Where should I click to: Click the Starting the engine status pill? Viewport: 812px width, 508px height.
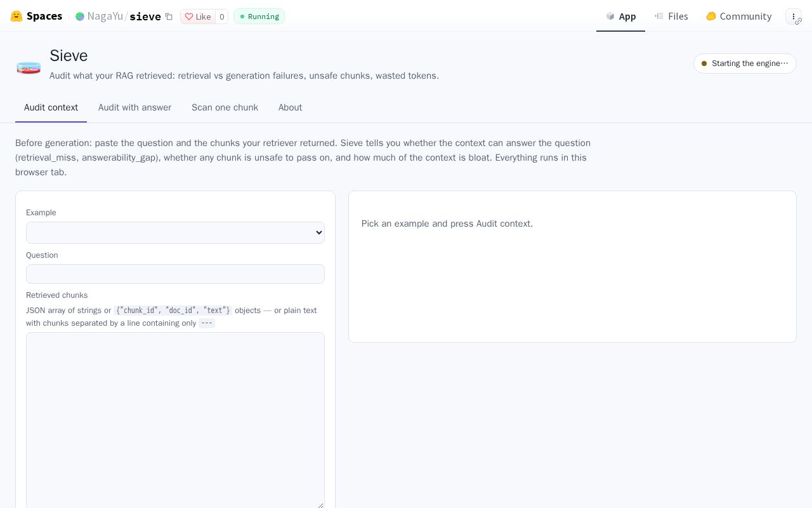pos(745,63)
